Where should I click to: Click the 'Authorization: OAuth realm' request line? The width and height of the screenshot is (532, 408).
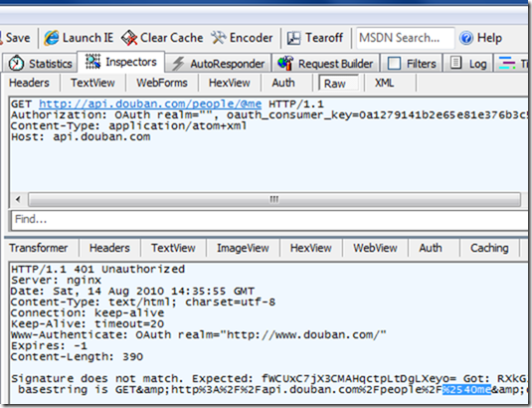coord(269,115)
